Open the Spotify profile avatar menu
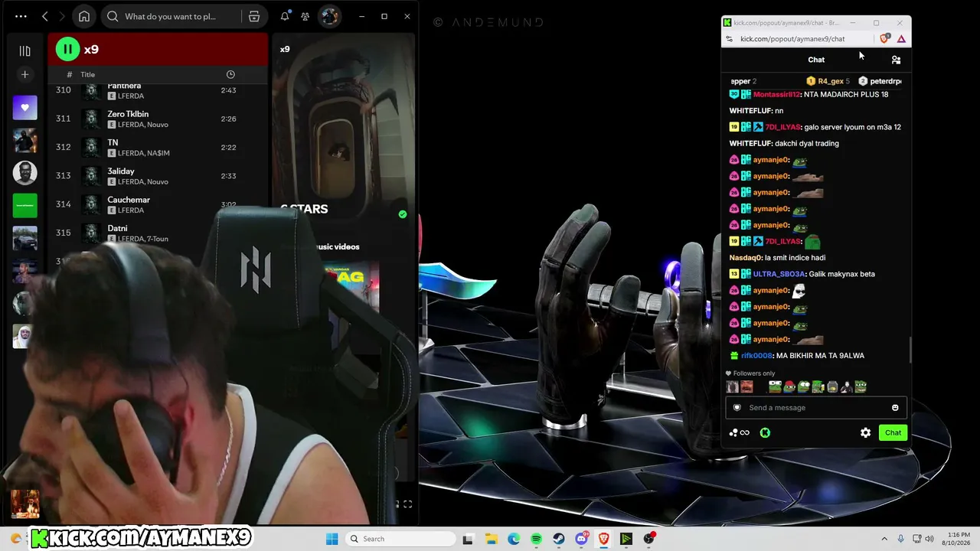Screen dimensions: 980x551 (x=329, y=16)
